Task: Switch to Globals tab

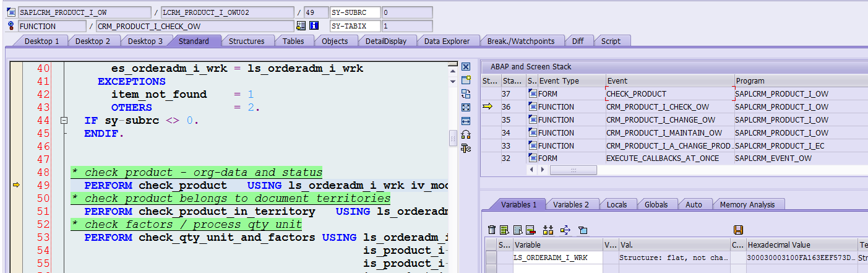Action: pyautogui.click(x=656, y=204)
